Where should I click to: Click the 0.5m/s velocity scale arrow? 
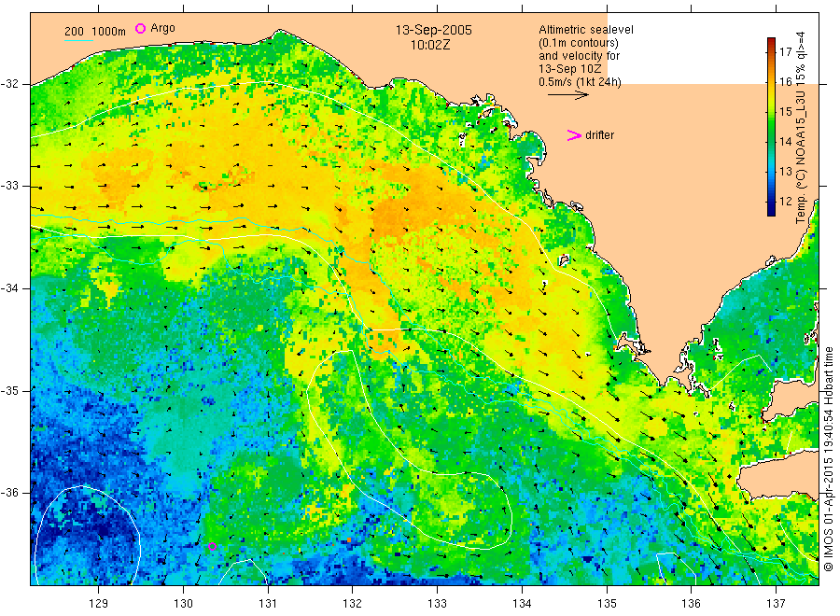[567, 95]
